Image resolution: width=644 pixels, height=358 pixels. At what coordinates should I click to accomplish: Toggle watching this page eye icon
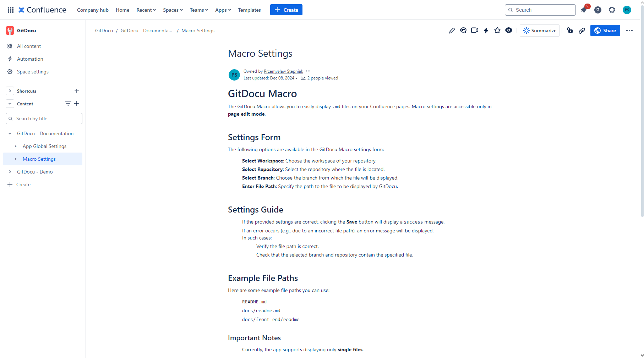click(509, 31)
